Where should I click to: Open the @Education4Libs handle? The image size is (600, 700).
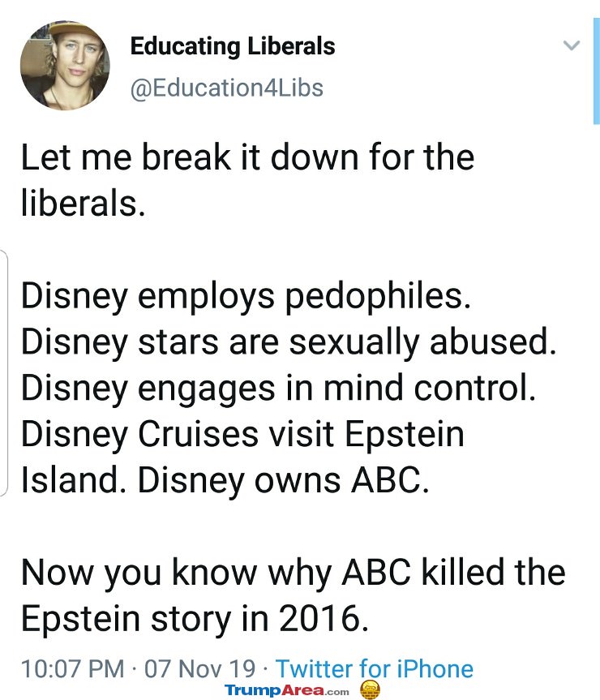click(226, 88)
